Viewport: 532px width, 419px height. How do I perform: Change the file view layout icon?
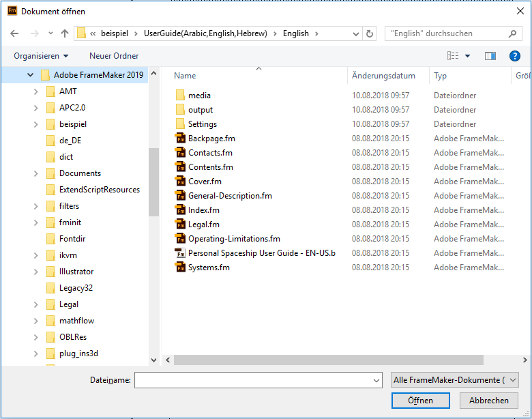point(453,56)
